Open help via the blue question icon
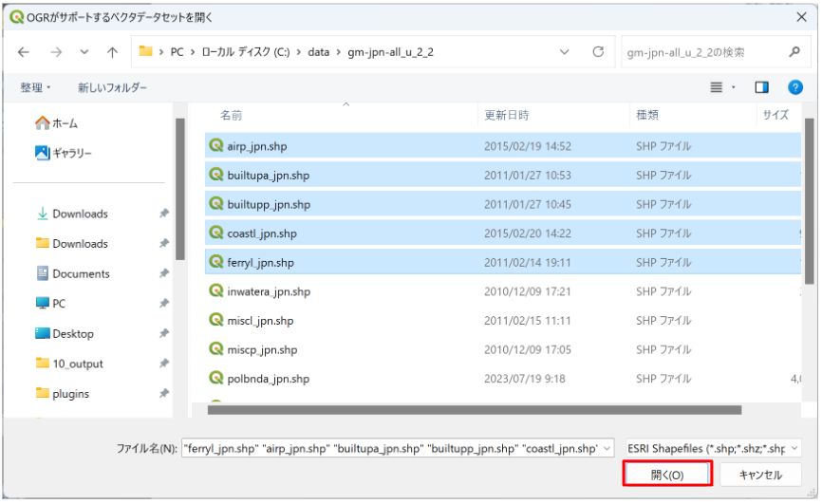This screenshot has width=822, height=504. [795, 87]
